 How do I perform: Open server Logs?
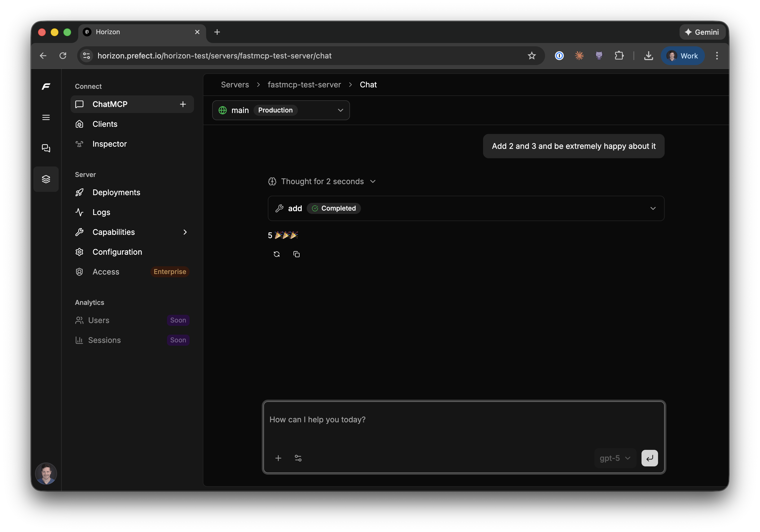101,212
